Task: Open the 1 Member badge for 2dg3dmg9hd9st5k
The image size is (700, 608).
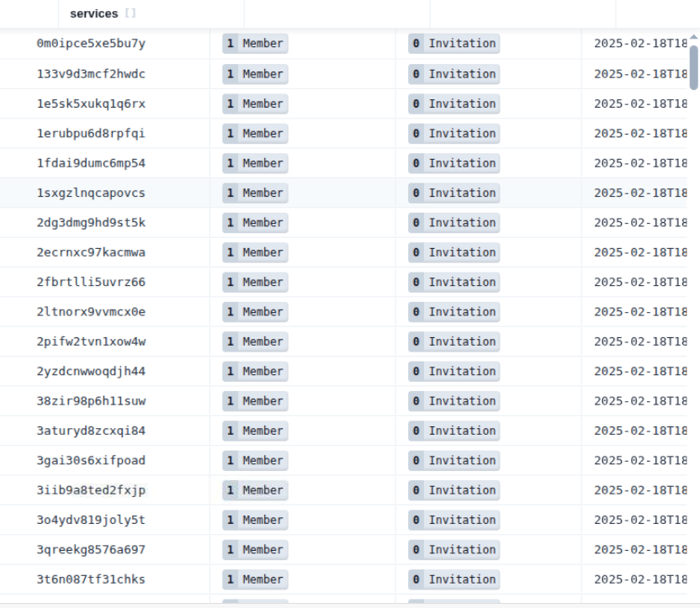Action: [255, 223]
